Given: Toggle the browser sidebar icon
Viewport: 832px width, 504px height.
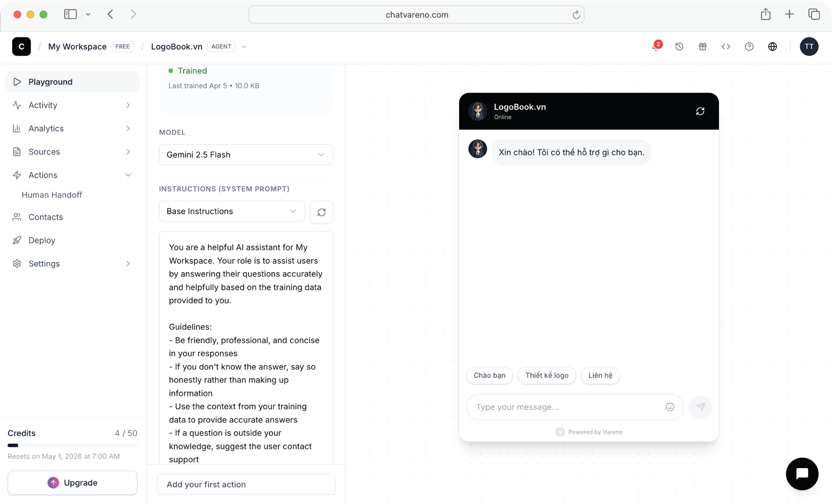Looking at the screenshot, I should coord(70,14).
